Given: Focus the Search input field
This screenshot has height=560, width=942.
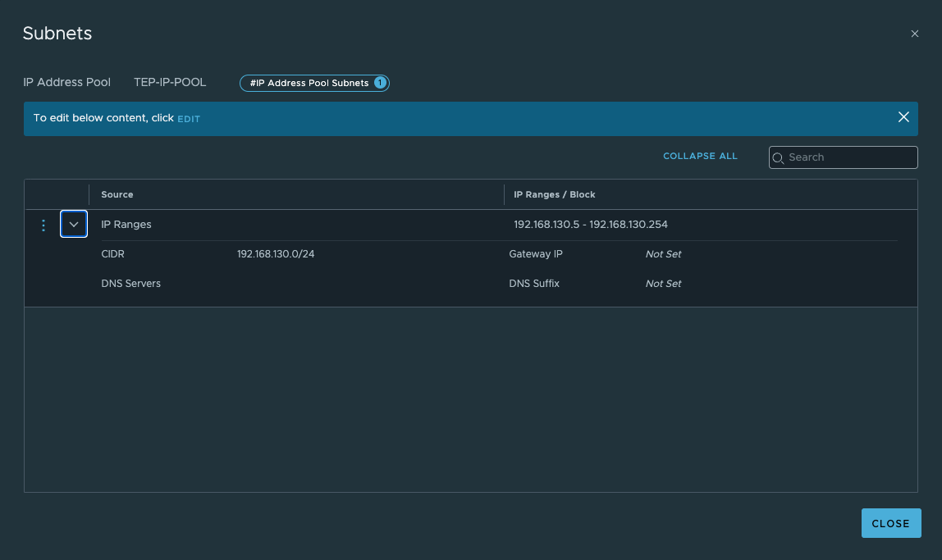Looking at the screenshot, I should [x=843, y=157].
